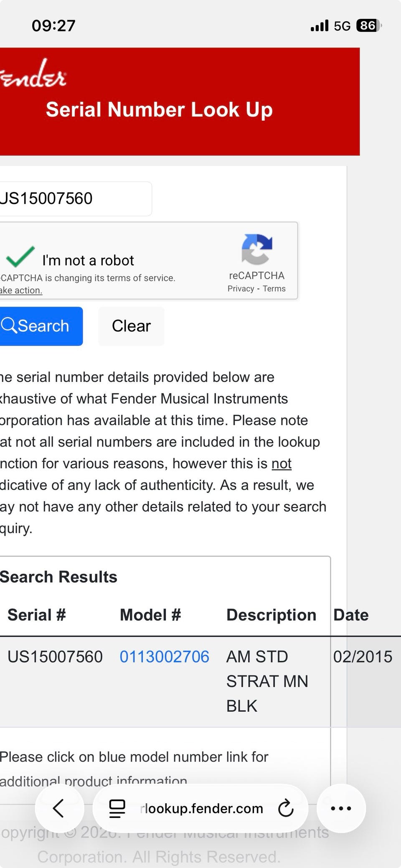Open reCAPTCHA Terms link
401x868 pixels.
[x=274, y=289]
